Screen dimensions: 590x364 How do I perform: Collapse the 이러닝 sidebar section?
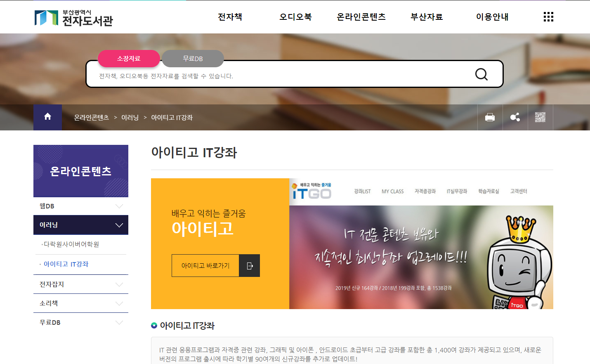(81, 225)
